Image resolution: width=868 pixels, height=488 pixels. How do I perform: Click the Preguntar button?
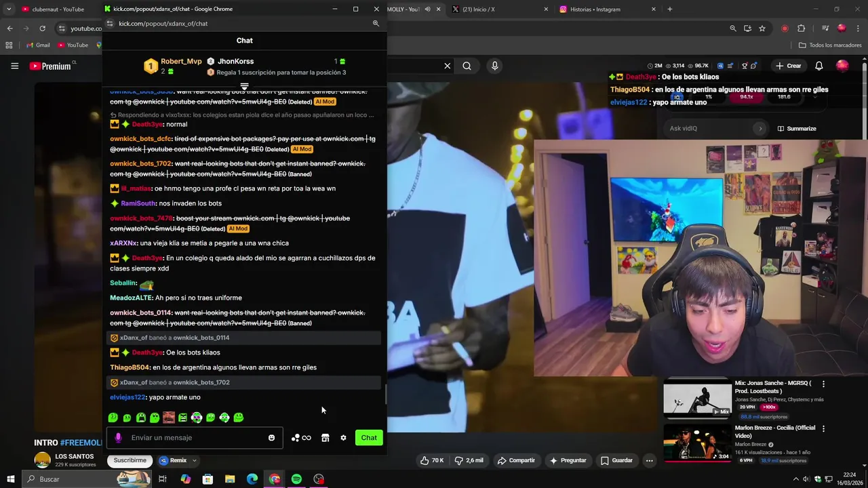[x=568, y=461]
